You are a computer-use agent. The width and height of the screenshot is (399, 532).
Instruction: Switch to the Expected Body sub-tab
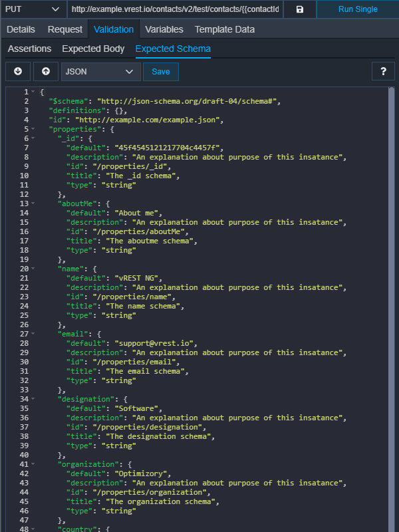(93, 49)
